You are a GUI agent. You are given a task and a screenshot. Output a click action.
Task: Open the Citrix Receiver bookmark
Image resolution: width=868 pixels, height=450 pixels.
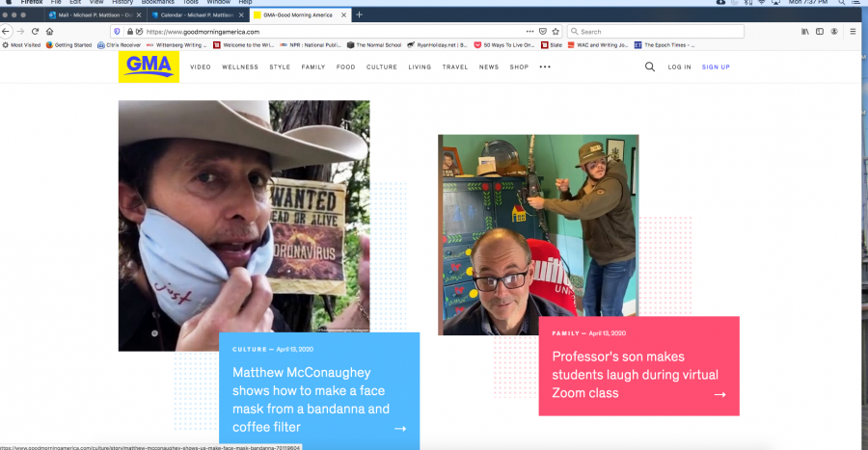coord(119,45)
